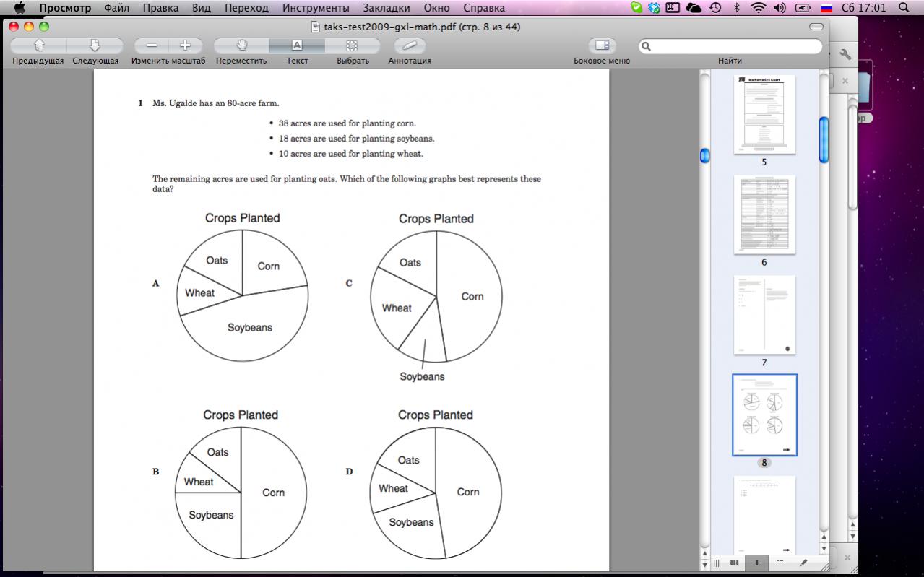
Task: Zoom out with the minus button
Action: coord(152,45)
